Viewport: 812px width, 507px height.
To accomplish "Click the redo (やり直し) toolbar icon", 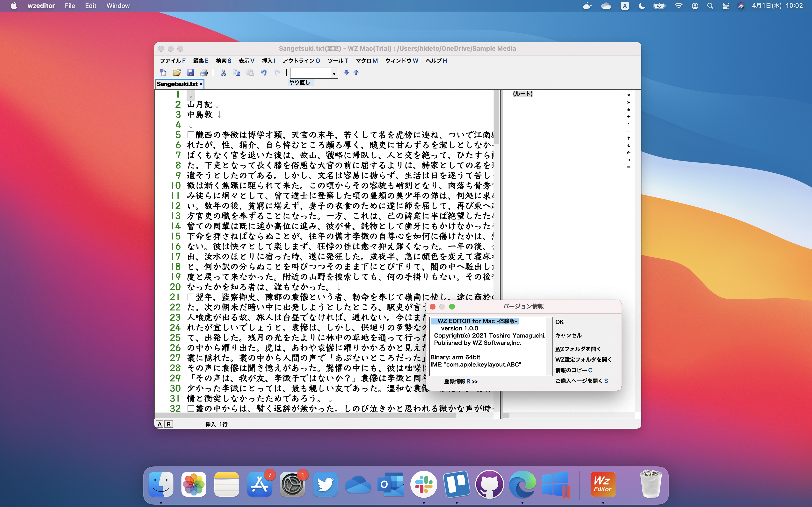I will [x=278, y=72].
